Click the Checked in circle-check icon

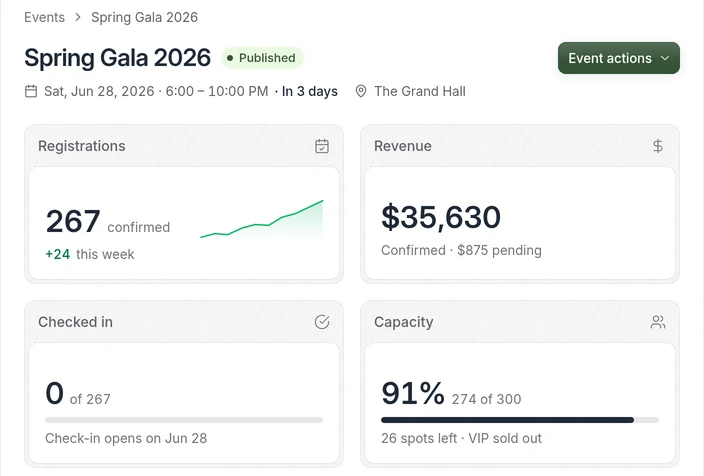(322, 322)
